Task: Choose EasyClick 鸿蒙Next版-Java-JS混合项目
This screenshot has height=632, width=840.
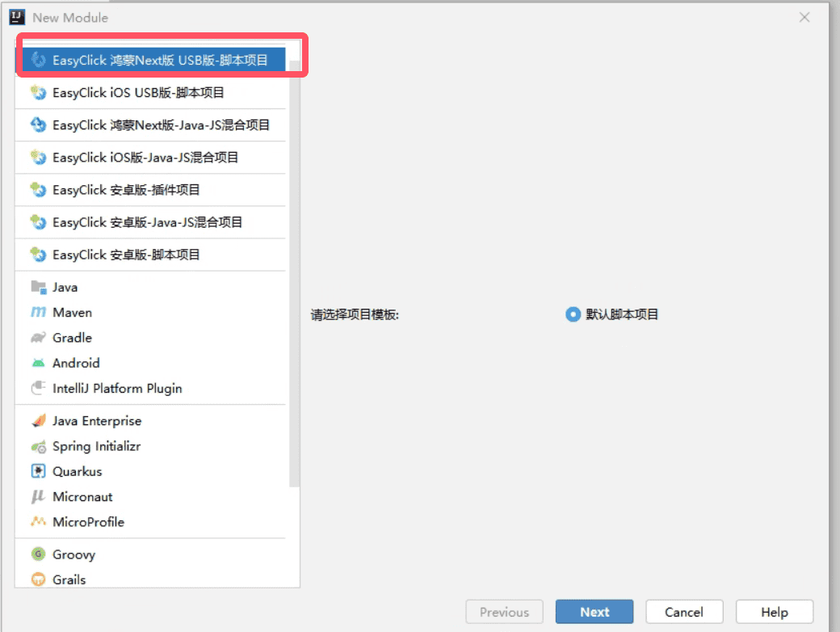Action: point(161,125)
